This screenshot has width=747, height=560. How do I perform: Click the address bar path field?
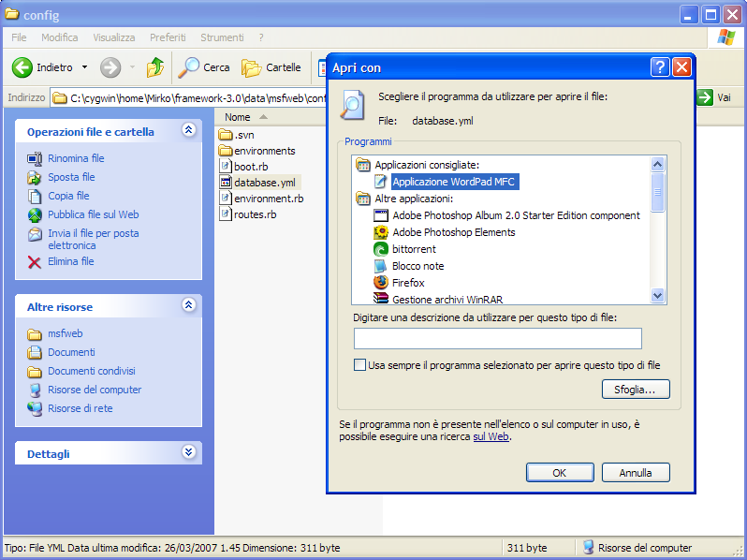(x=188, y=98)
